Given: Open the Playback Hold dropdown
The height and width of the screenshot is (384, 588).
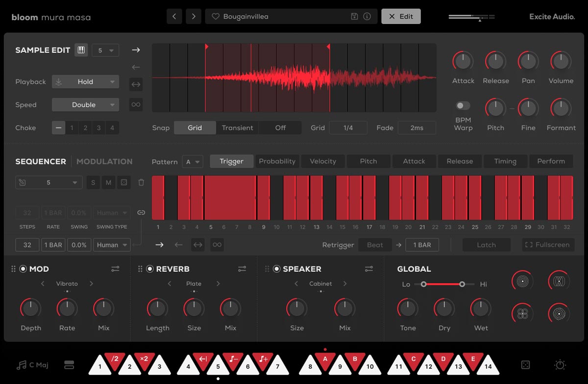Looking at the screenshot, I should [x=85, y=81].
